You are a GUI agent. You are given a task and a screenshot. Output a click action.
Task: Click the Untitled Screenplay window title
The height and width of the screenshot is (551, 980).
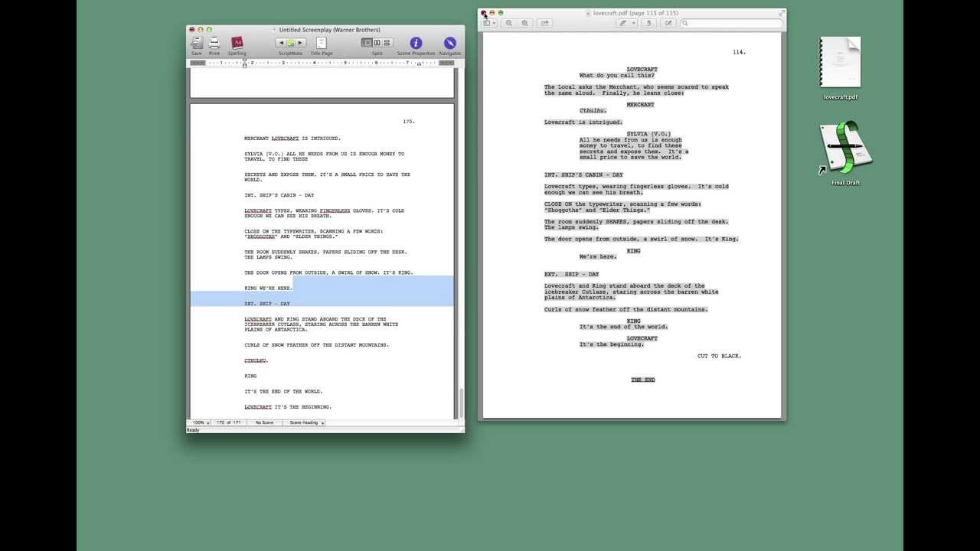click(330, 30)
